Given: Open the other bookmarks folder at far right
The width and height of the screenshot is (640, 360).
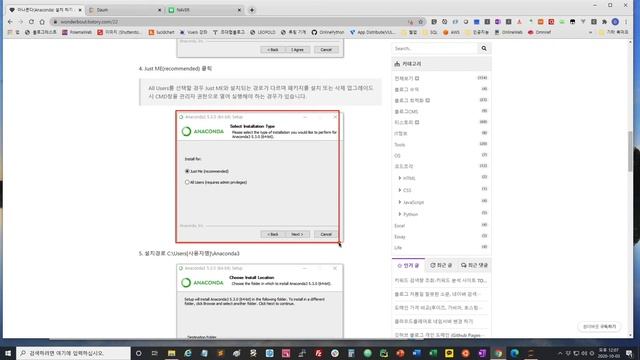Looking at the screenshot, I should [613, 32].
